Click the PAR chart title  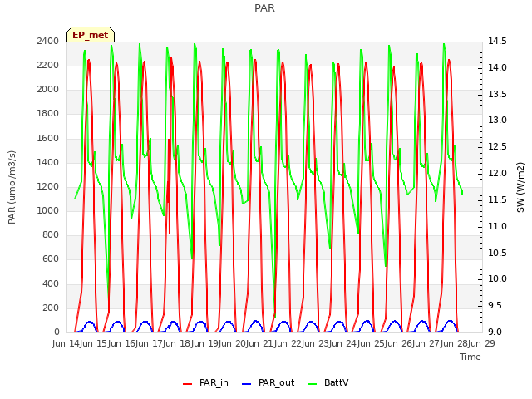pyautogui.click(x=264, y=8)
